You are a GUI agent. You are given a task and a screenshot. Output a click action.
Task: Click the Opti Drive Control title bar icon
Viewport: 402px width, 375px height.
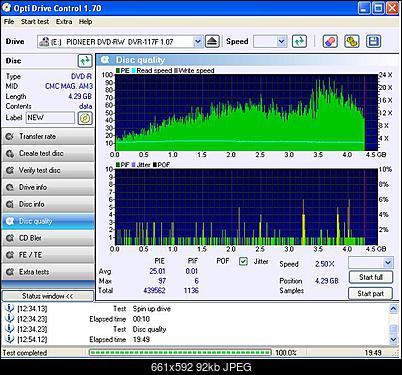(x=7, y=8)
